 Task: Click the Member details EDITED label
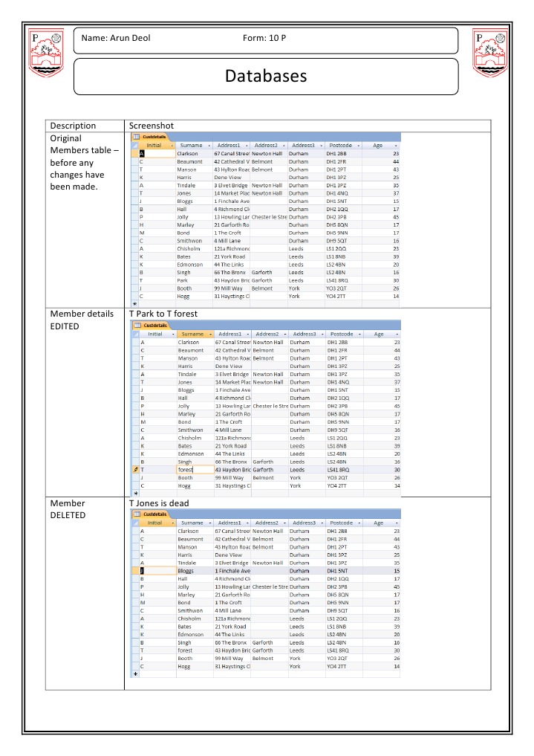tap(82, 320)
